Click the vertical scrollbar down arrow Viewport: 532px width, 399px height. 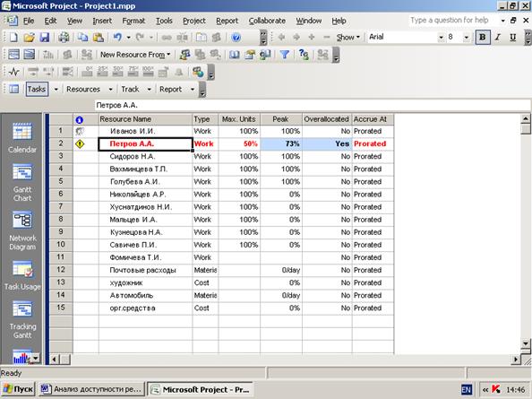click(x=525, y=343)
